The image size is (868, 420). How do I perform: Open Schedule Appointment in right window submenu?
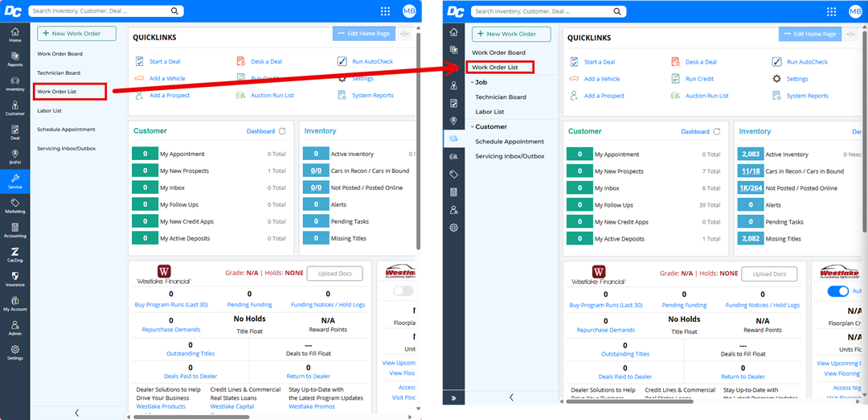[x=510, y=142]
